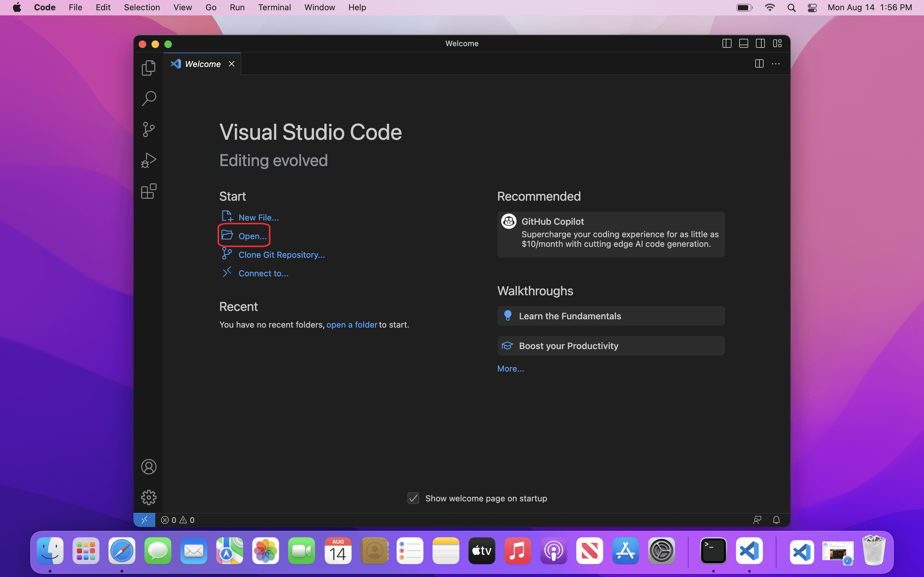Open the editor More Actions ellipsis
The width and height of the screenshot is (924, 577).
click(x=775, y=64)
